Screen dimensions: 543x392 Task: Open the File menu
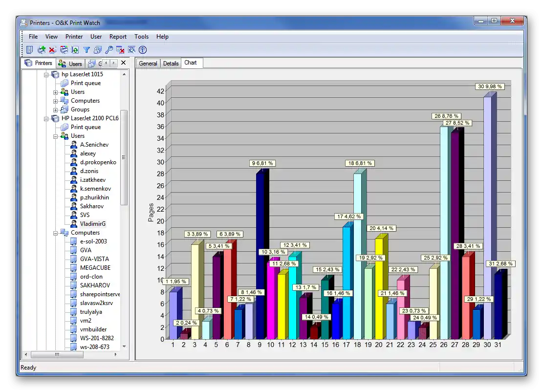coord(33,36)
